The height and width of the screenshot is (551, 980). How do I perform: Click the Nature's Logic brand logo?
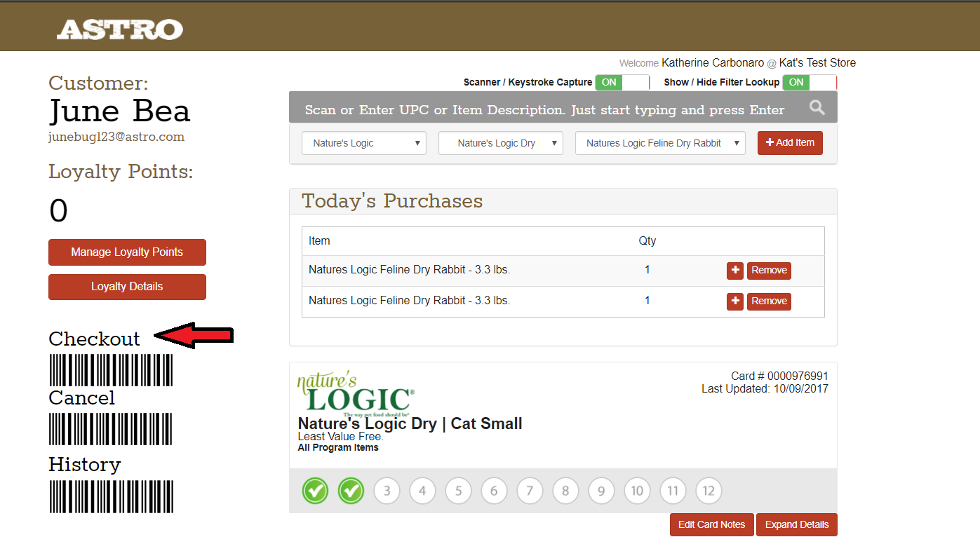[356, 395]
